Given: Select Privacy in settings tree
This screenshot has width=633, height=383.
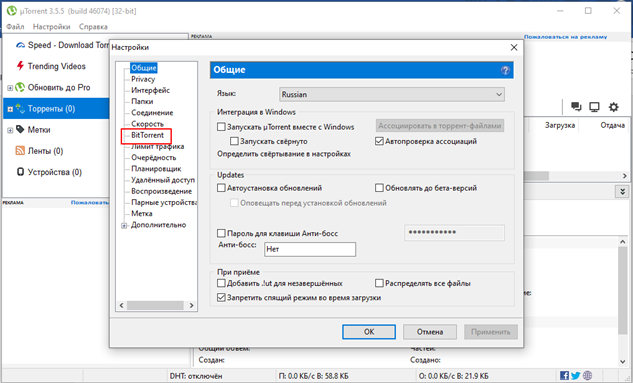Looking at the screenshot, I should tap(143, 79).
